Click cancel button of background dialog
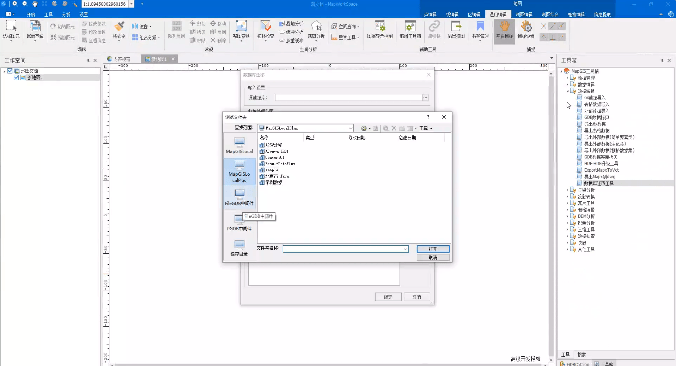This screenshot has height=366, width=676. [417, 297]
